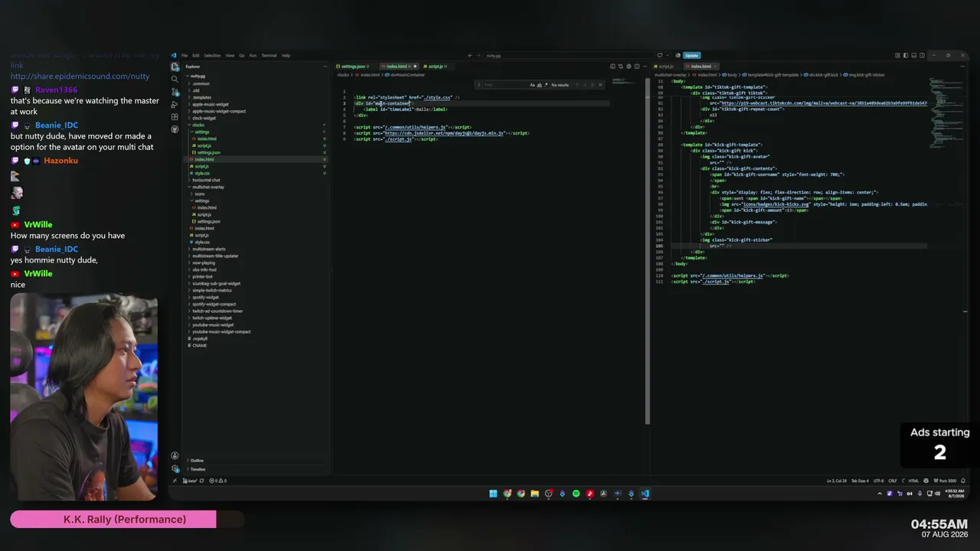Open the Explorer view in the activity bar
Image resolution: width=980 pixels, height=551 pixels.
pyautogui.click(x=175, y=67)
